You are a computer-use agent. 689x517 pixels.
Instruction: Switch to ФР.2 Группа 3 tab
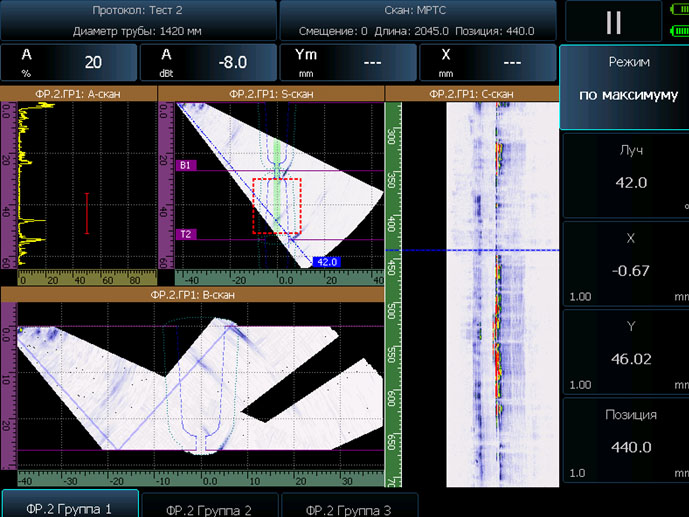point(348,508)
